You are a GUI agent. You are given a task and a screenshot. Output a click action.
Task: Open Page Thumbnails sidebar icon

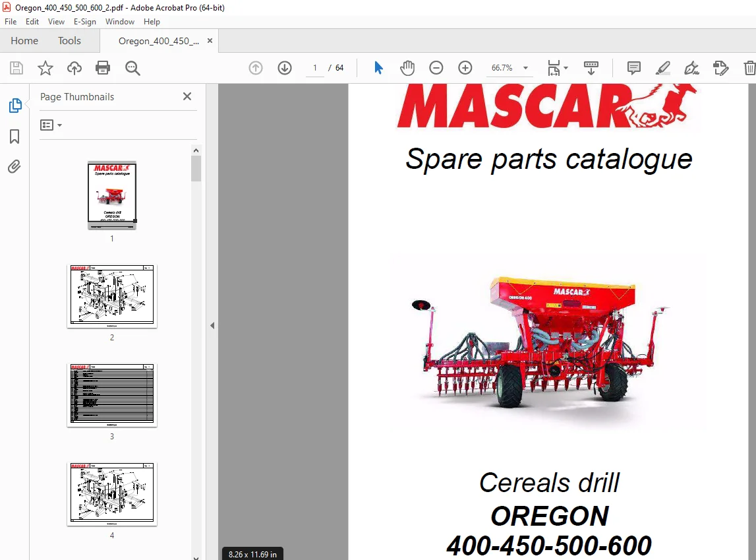tap(15, 105)
